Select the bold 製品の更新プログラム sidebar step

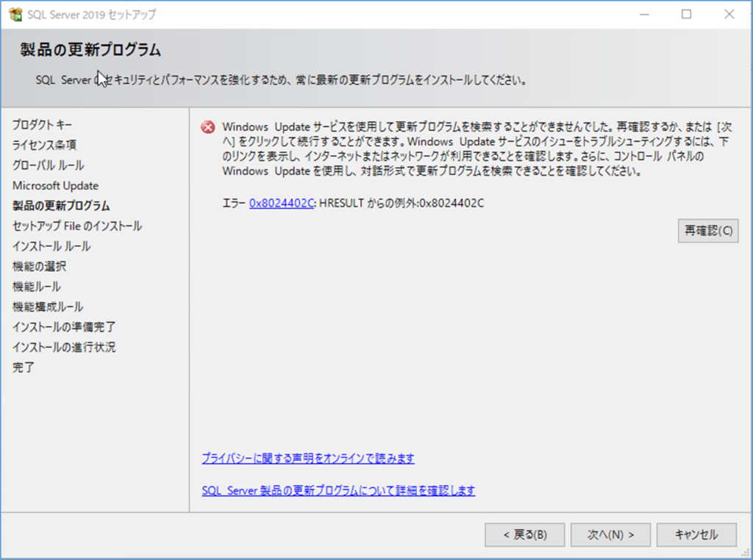[x=61, y=206]
